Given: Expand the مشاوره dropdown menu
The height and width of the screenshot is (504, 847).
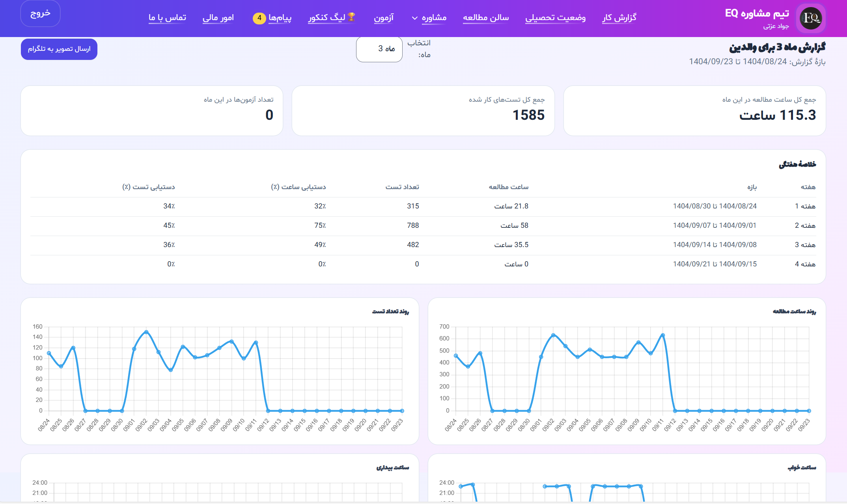Looking at the screenshot, I should pos(431,18).
